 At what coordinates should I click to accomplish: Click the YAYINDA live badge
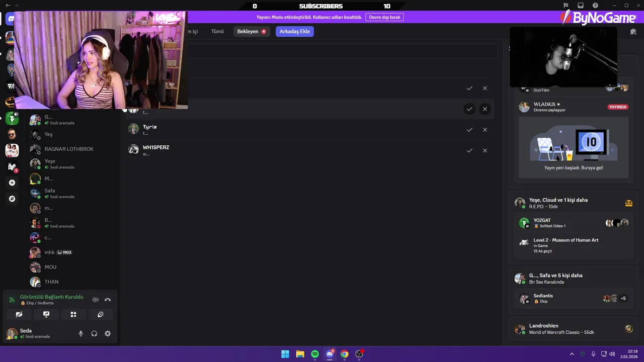pyautogui.click(x=617, y=107)
